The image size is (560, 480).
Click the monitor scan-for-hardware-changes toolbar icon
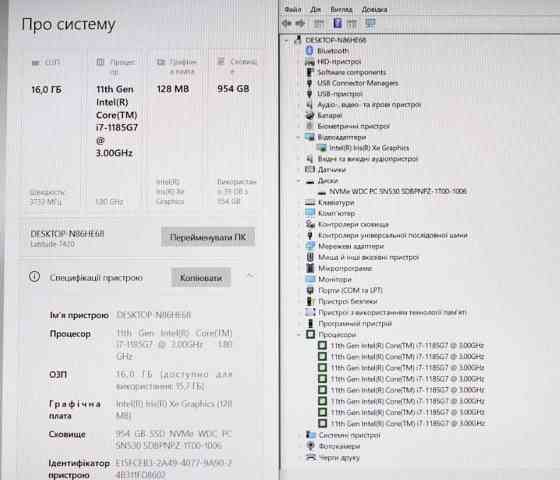coord(370,24)
